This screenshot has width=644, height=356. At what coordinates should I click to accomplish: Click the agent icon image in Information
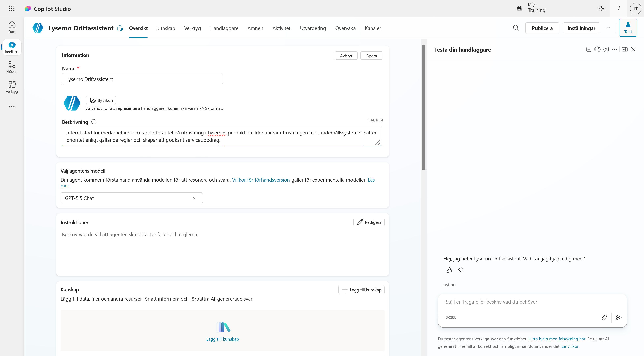pyautogui.click(x=72, y=103)
